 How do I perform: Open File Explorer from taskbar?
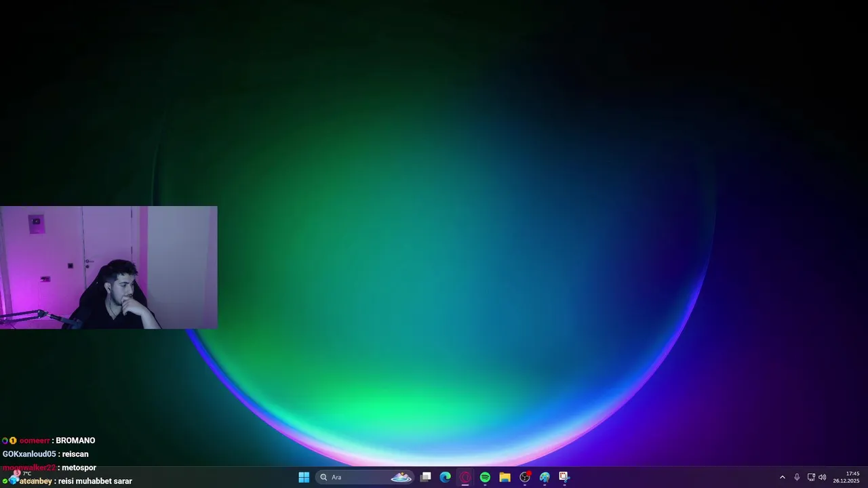click(505, 477)
